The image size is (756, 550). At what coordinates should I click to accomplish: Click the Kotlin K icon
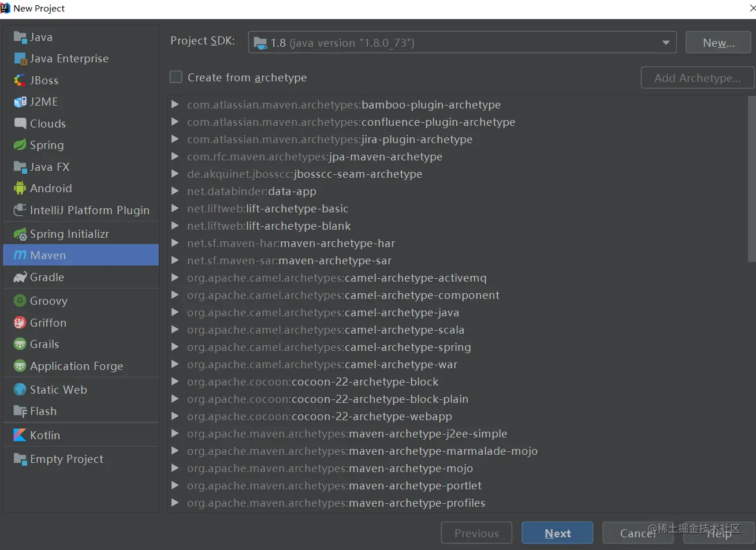coord(20,435)
